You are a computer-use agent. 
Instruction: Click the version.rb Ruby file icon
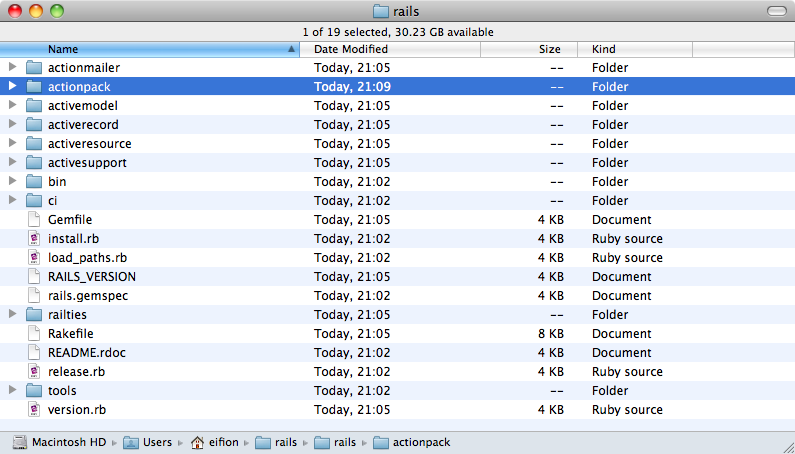click(x=34, y=409)
